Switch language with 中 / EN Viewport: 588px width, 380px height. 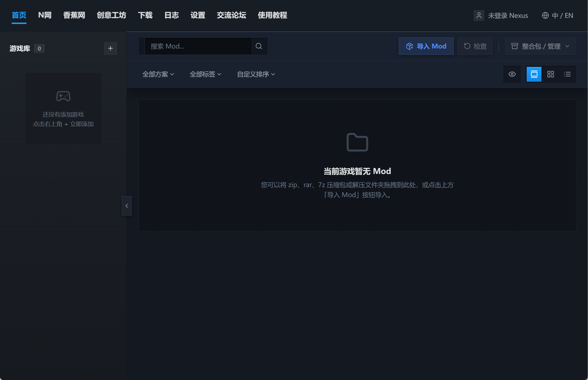pos(558,16)
